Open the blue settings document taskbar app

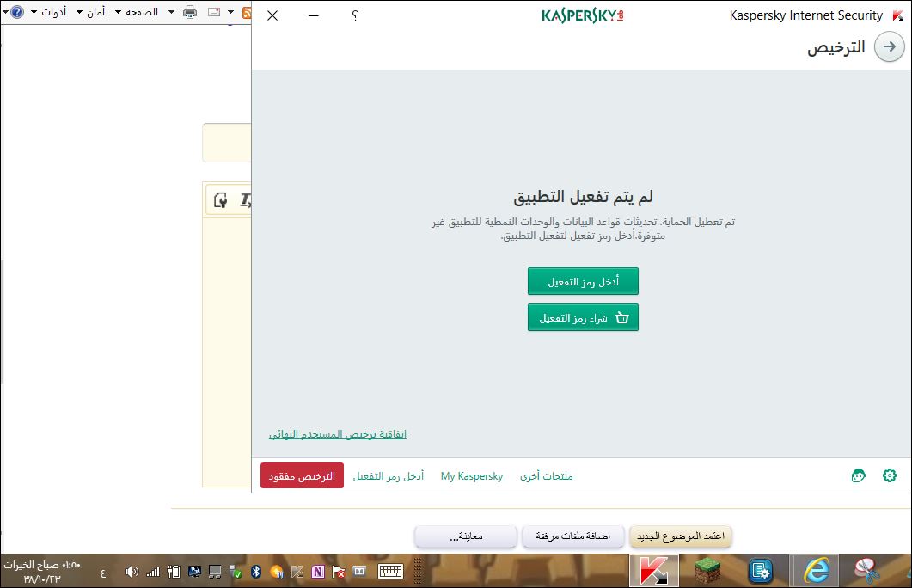(761, 571)
